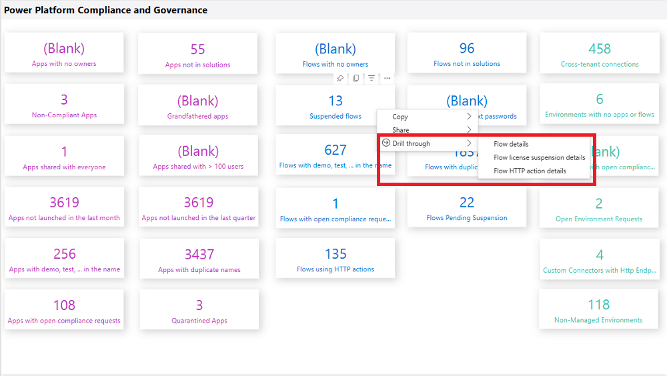Select the Non-Managed Environments card
The height and width of the screenshot is (376, 668).
pos(599,309)
